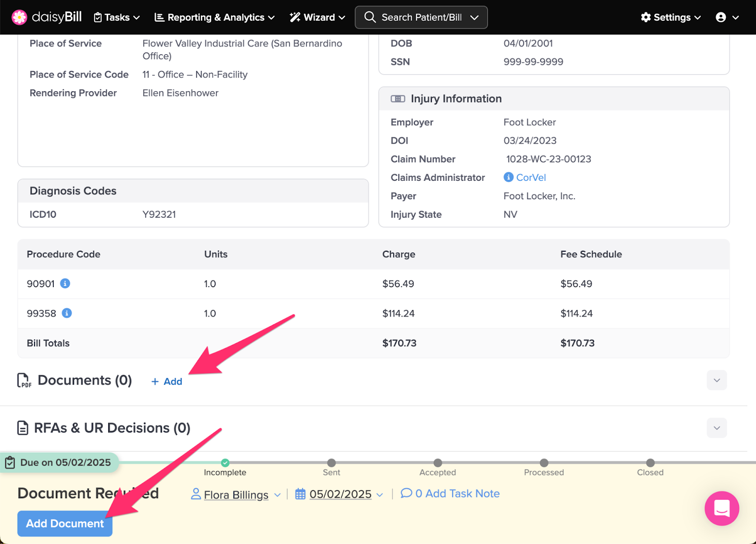756x544 pixels.
Task: Expand the Search Patient/Bill dropdown chevron
Action: 474,17
